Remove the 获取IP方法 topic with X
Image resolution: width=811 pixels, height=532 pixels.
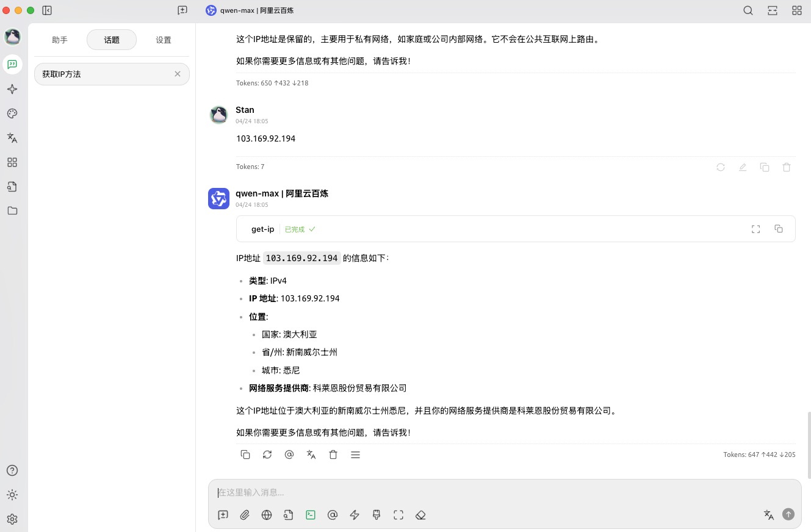click(x=178, y=74)
